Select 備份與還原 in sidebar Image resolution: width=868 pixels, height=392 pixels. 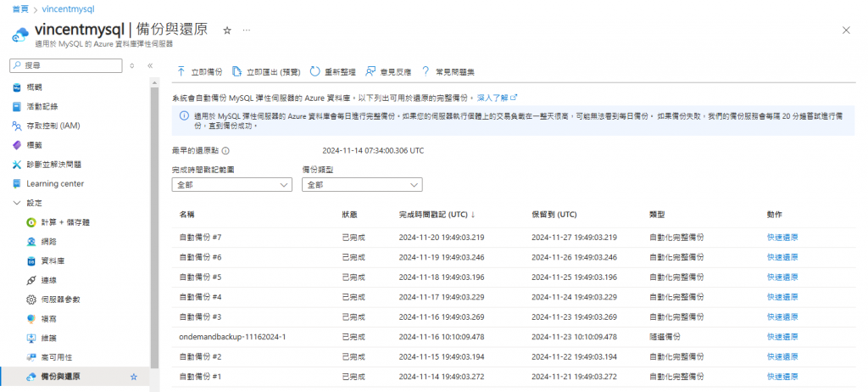click(75, 377)
